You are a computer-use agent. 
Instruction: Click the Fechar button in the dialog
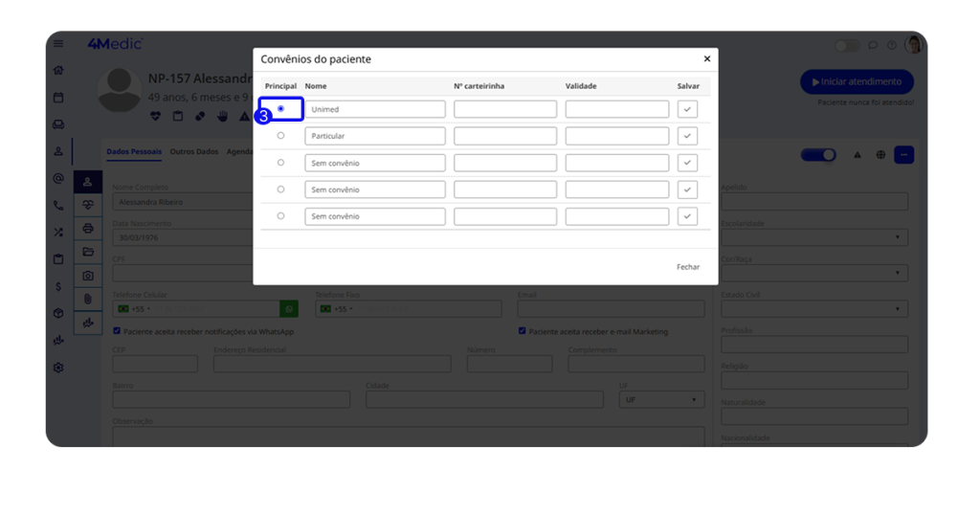[687, 267]
